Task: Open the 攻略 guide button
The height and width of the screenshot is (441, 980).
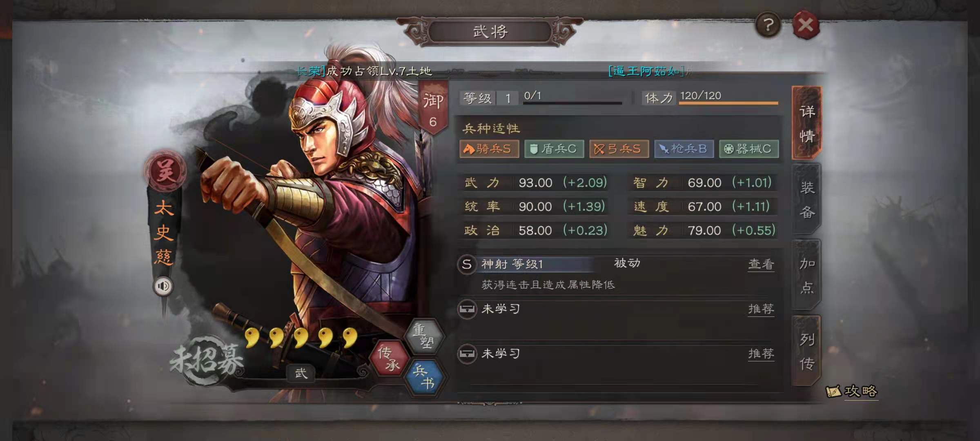Action: click(x=852, y=391)
